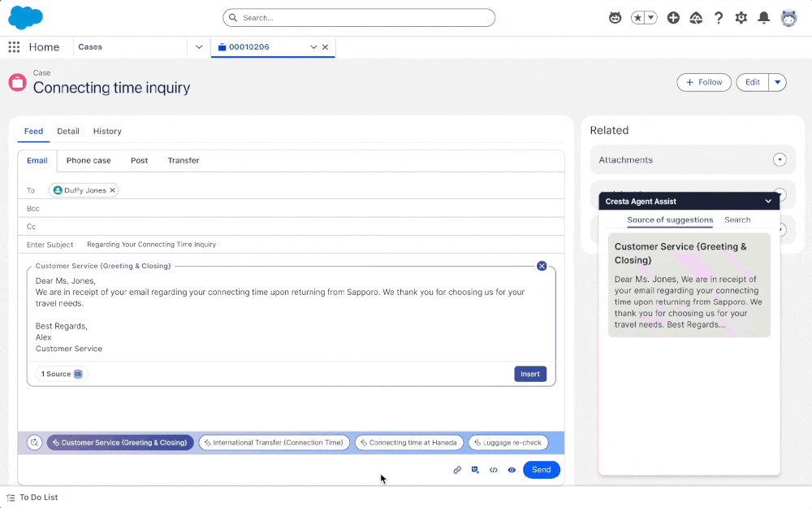Image resolution: width=812 pixels, height=508 pixels.
Task: Click the Edit button
Action: pyautogui.click(x=753, y=82)
